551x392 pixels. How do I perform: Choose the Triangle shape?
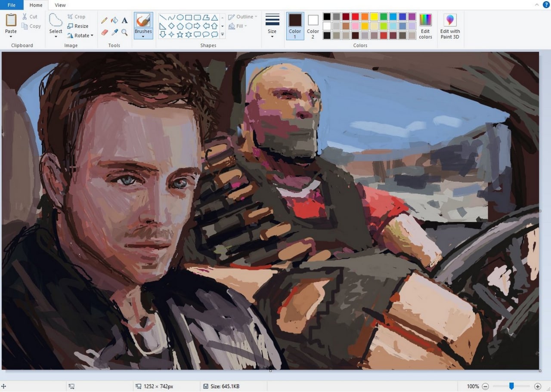pyautogui.click(x=214, y=18)
